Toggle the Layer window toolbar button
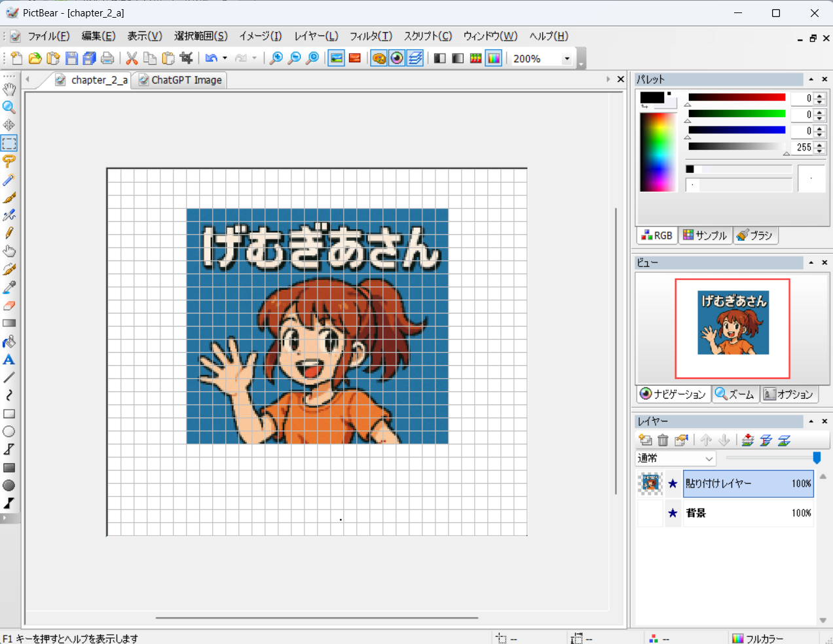The height and width of the screenshot is (644, 833). click(415, 58)
